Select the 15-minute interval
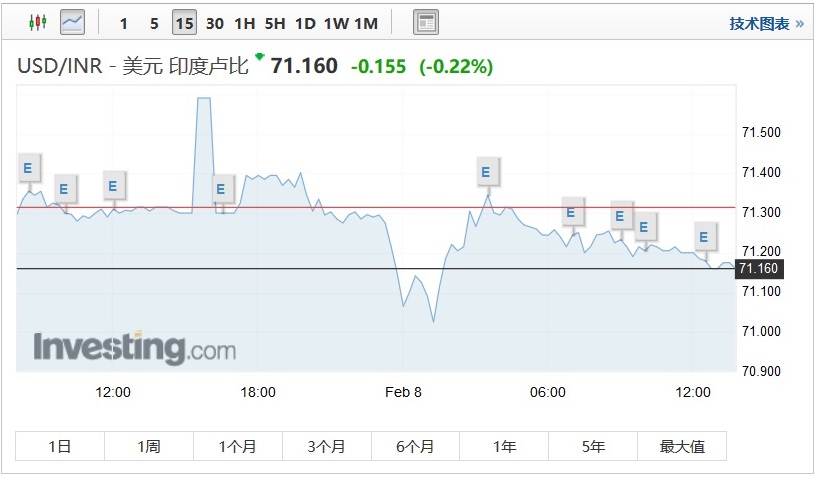The height and width of the screenshot is (478, 815). tap(184, 23)
